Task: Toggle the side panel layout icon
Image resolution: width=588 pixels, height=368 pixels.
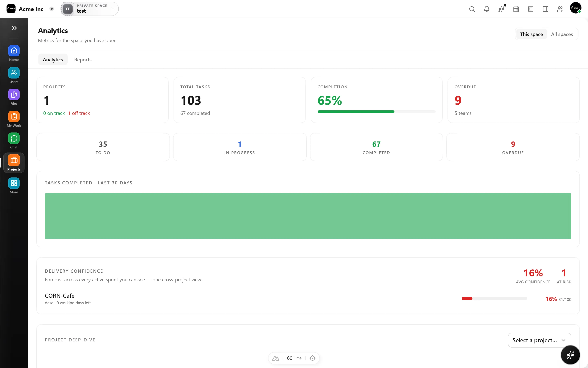Action: pyautogui.click(x=546, y=9)
